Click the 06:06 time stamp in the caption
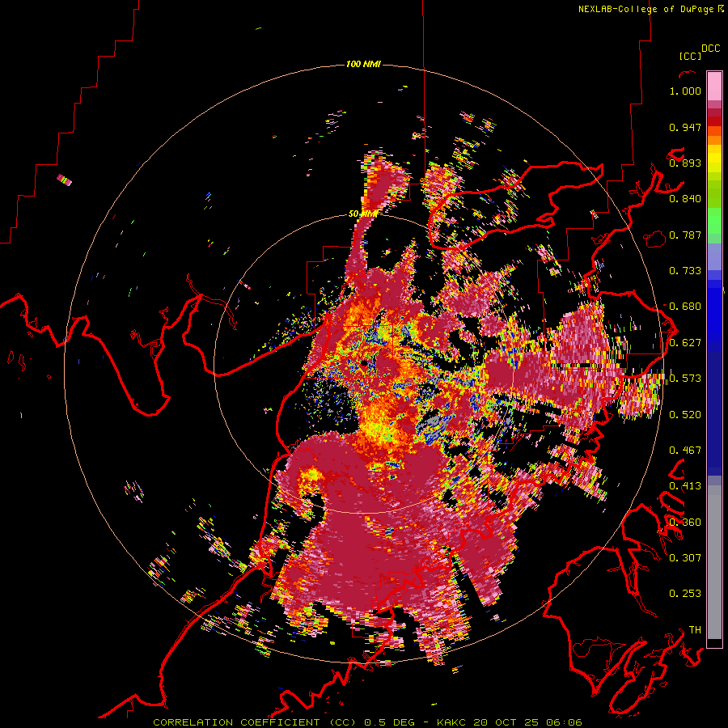The image size is (728, 728). pos(564,722)
